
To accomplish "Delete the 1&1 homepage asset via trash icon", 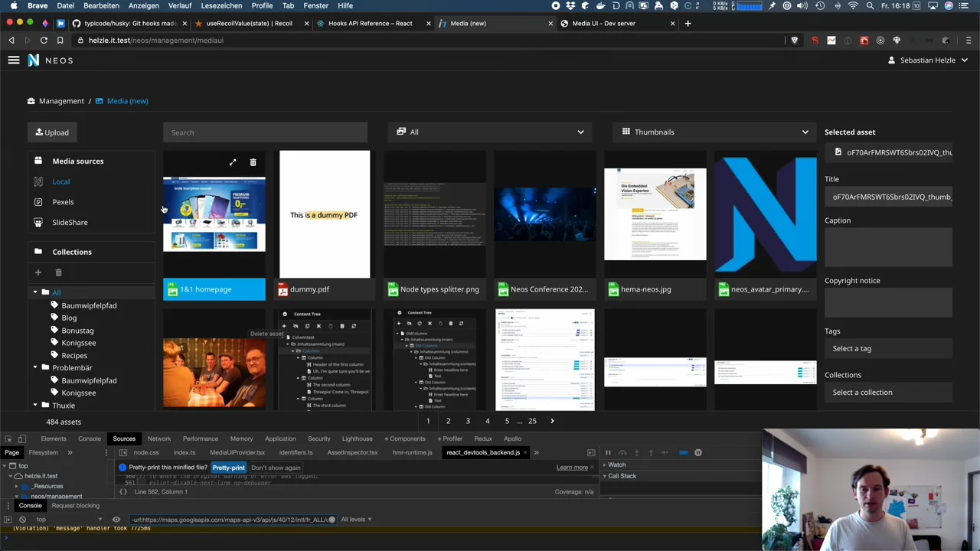I will (x=253, y=162).
